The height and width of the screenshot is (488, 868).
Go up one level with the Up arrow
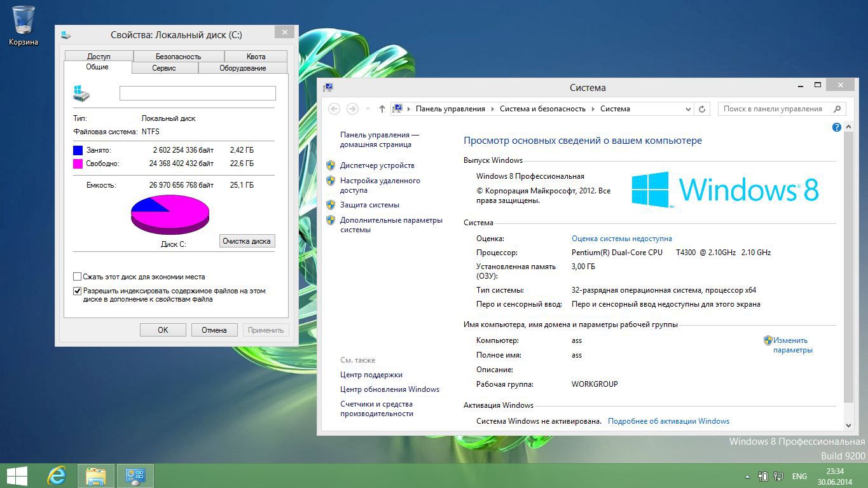pyautogui.click(x=382, y=109)
